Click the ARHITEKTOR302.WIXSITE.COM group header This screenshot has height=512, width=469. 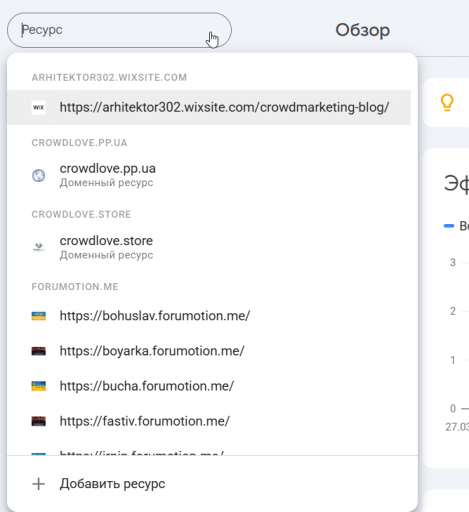point(109,77)
